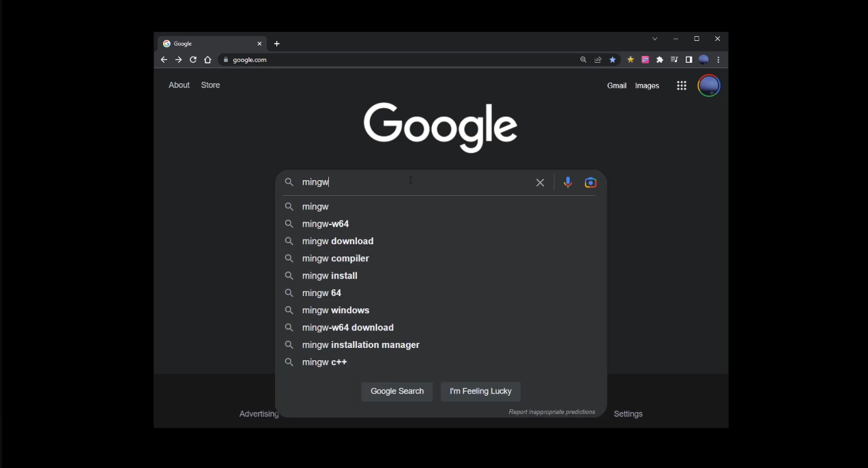Share the page using the share icon
868x468 pixels.
[597, 59]
